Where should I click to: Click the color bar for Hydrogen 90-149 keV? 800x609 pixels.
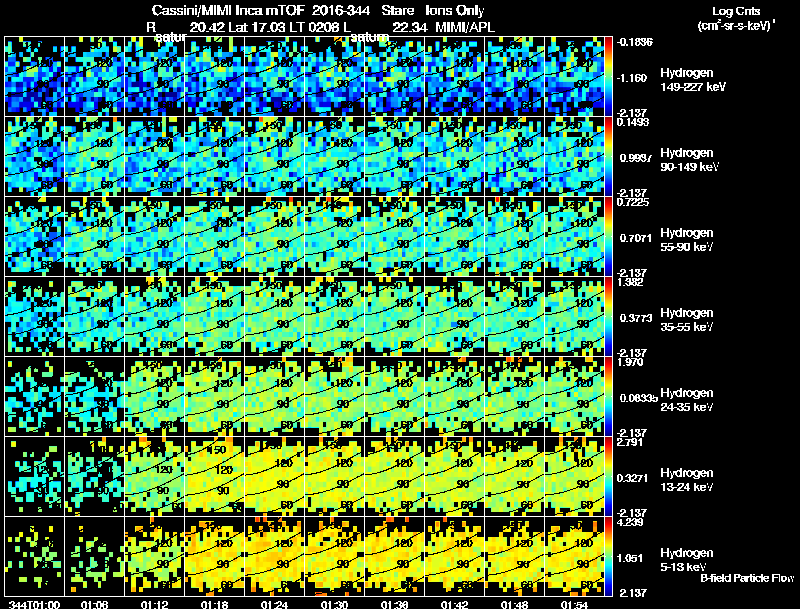[608, 156]
